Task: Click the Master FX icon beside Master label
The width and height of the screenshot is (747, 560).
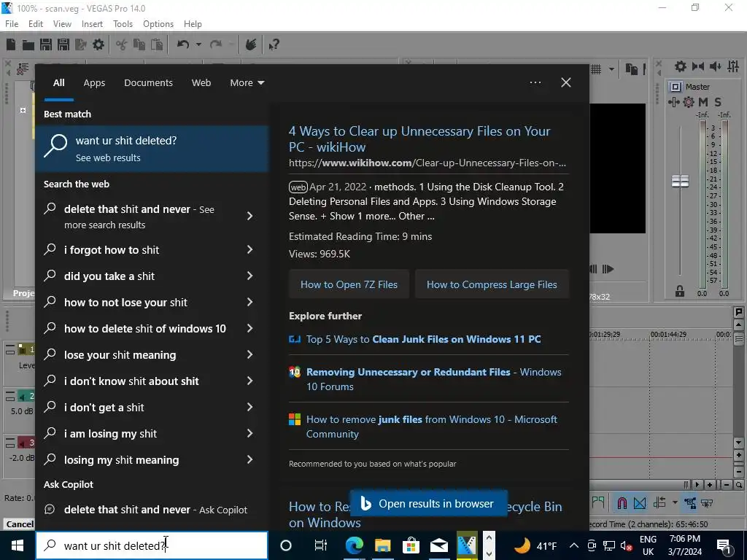Action: point(676,87)
